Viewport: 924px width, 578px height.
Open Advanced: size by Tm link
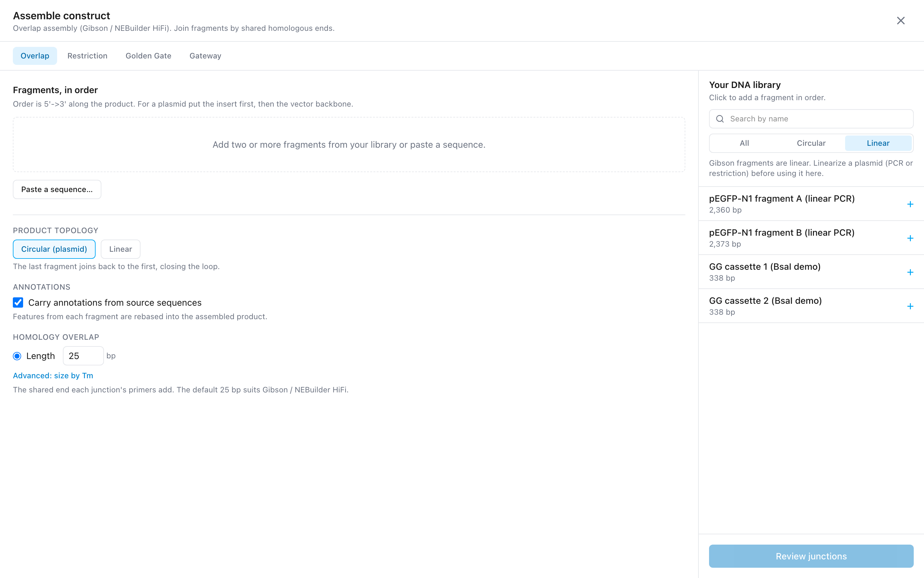tap(53, 376)
